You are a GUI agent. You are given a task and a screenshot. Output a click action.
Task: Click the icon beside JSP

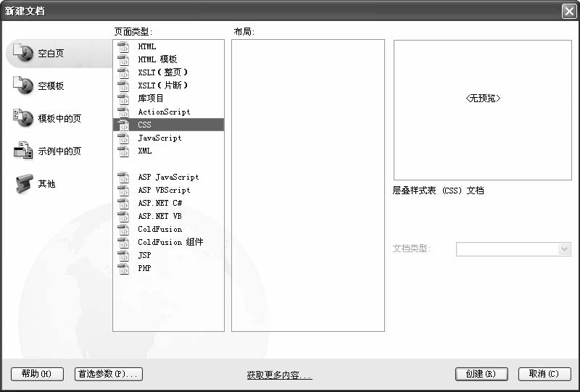pyautogui.click(x=123, y=255)
